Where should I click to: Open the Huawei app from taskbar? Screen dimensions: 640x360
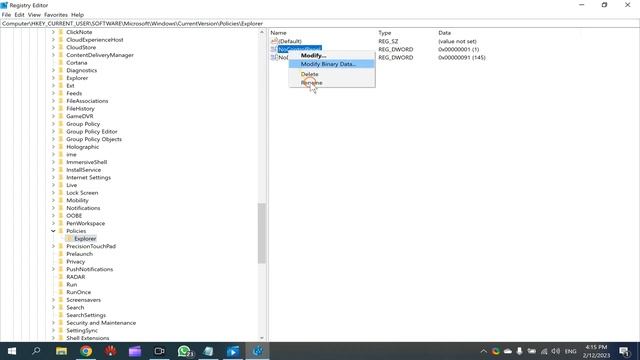click(x=110, y=351)
